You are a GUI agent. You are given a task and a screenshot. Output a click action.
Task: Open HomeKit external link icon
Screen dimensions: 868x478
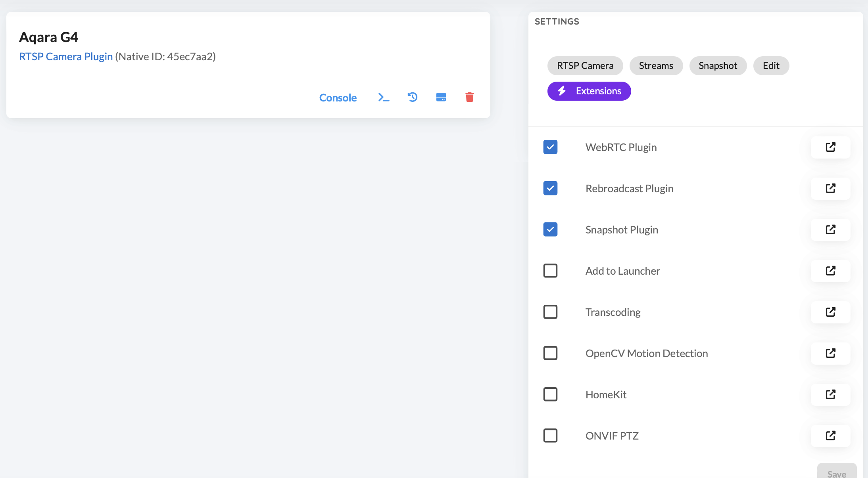point(830,395)
